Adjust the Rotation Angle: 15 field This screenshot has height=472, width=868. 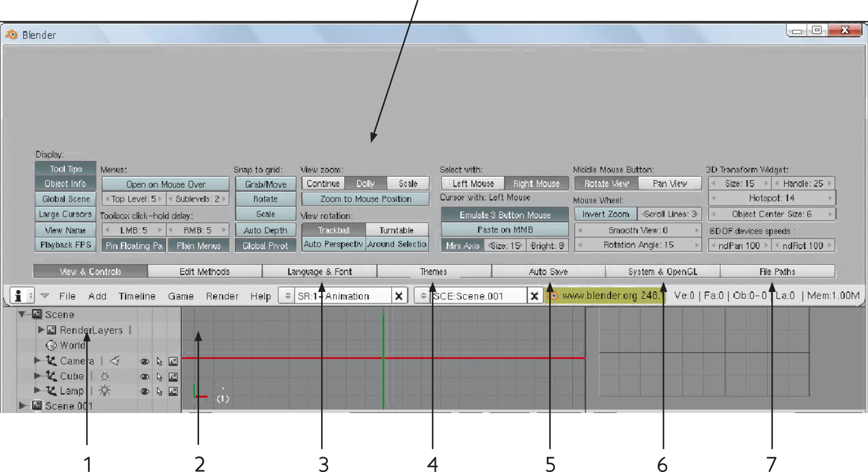[638, 245]
